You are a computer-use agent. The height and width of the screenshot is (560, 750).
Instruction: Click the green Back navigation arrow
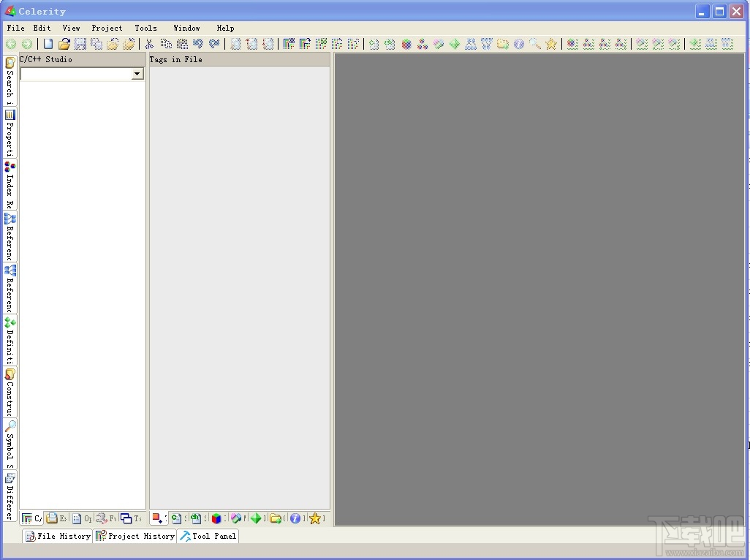point(10,45)
